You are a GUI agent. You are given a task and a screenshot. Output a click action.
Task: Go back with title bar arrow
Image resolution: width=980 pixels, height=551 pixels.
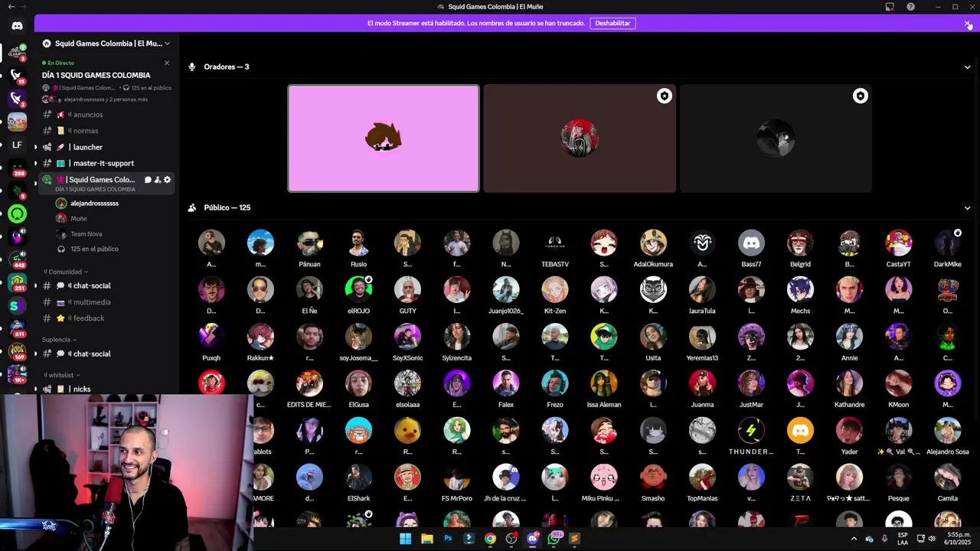pos(11,7)
